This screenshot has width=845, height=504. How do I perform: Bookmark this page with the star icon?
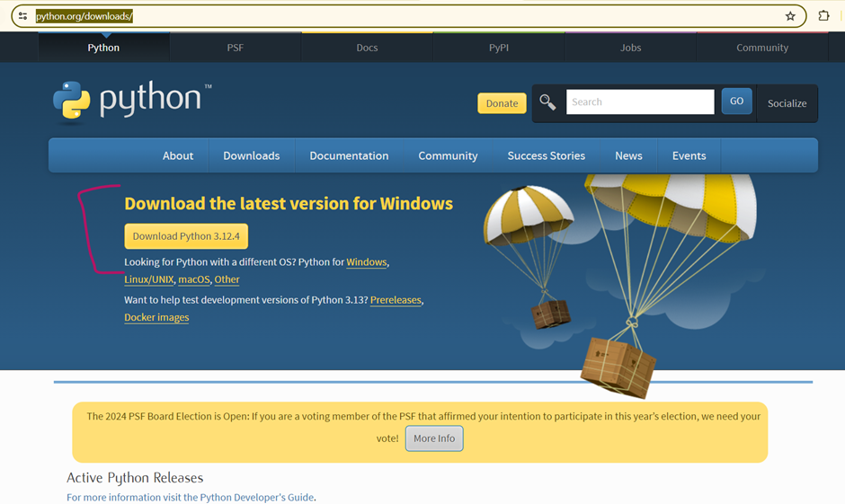[790, 16]
